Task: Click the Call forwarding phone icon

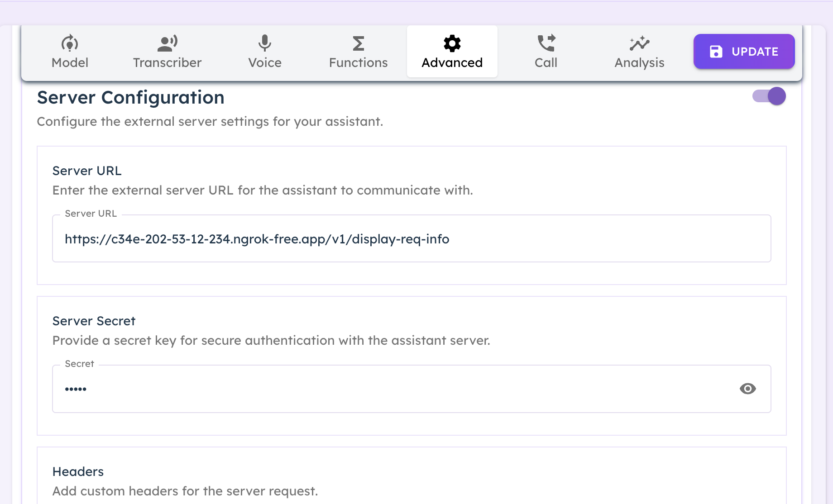Action: 546,43
